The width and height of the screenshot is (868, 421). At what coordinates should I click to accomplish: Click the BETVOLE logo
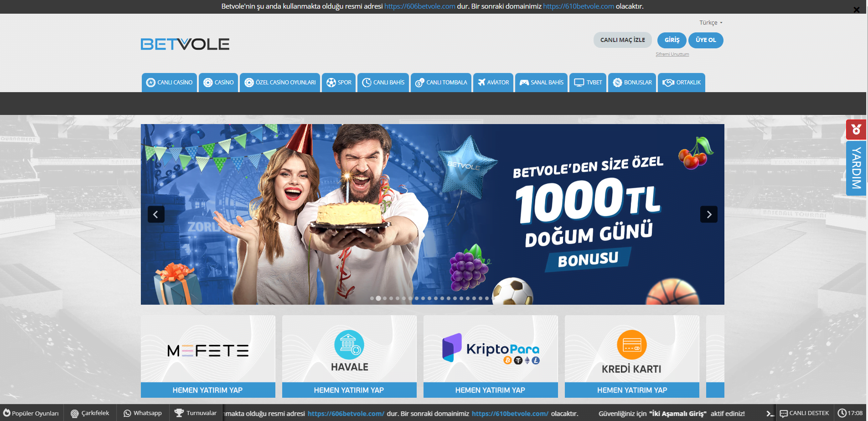pyautogui.click(x=185, y=44)
